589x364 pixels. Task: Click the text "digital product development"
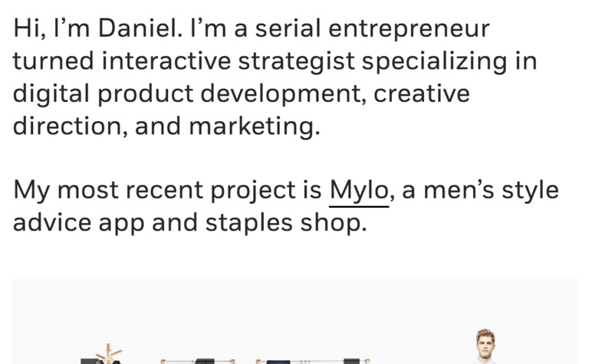[x=189, y=93]
